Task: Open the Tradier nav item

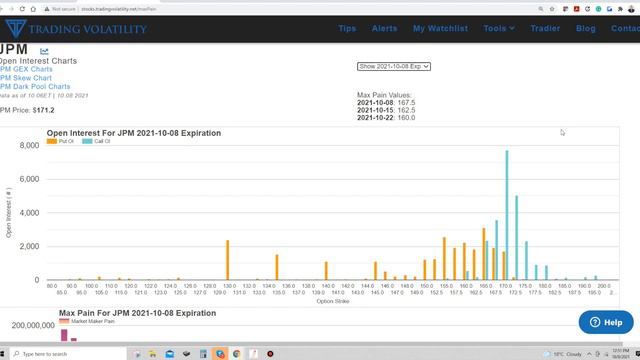Action: 545,28
